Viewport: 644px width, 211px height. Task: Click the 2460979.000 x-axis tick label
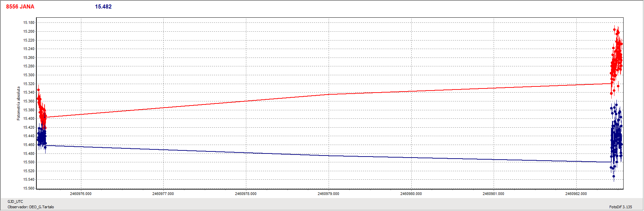click(328, 194)
